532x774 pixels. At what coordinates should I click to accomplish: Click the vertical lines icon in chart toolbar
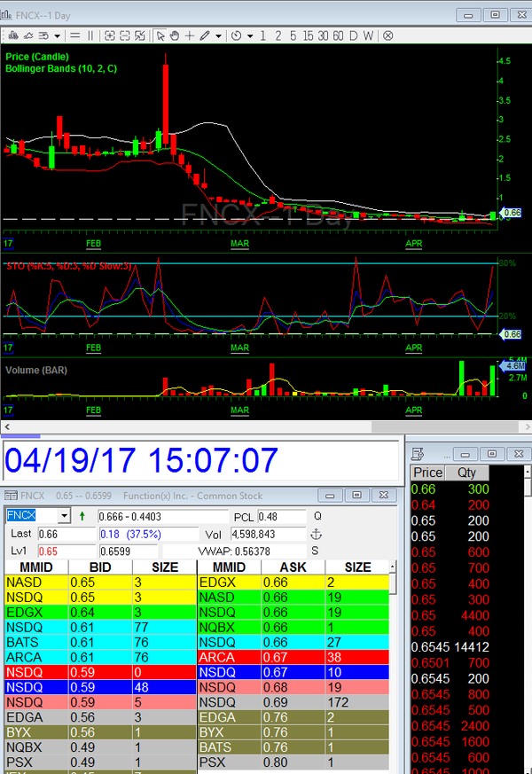tap(89, 35)
